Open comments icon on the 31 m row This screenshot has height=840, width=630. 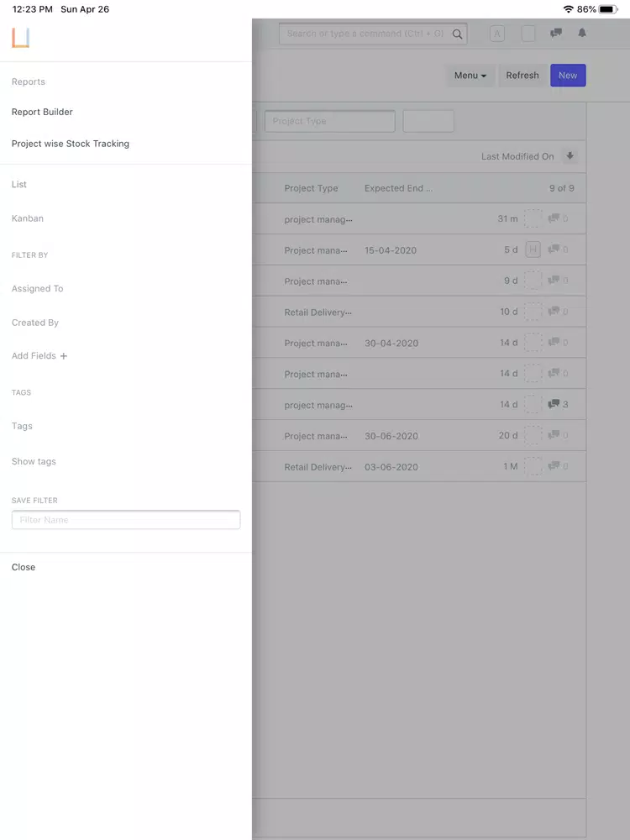click(554, 218)
